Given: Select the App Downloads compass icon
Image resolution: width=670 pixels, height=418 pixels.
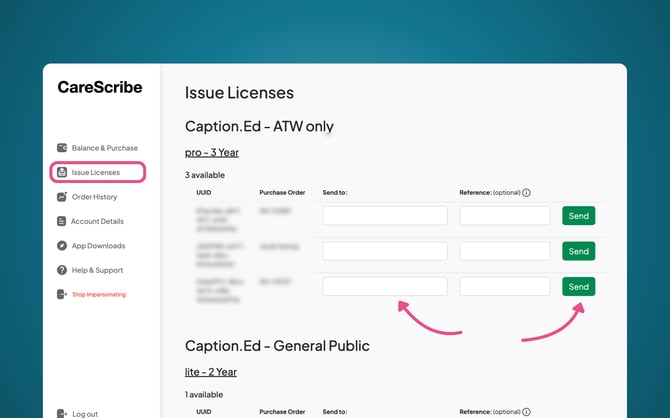Looking at the screenshot, I should pyautogui.click(x=62, y=246).
